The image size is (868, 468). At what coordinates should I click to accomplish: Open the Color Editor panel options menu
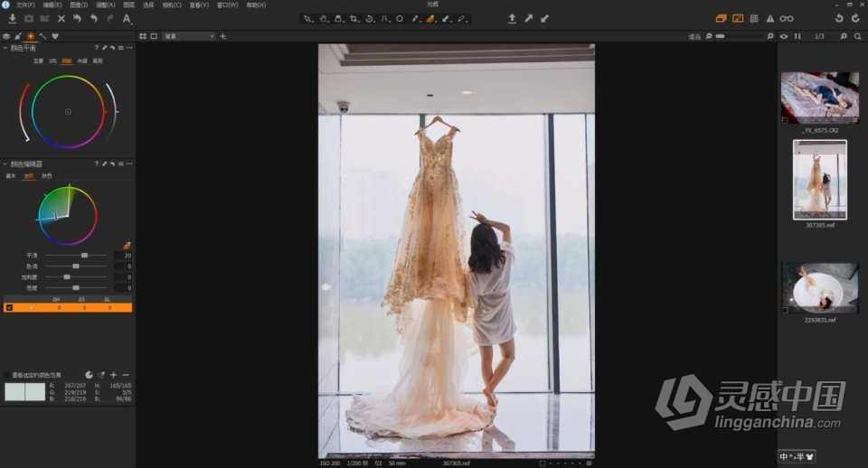click(129, 164)
